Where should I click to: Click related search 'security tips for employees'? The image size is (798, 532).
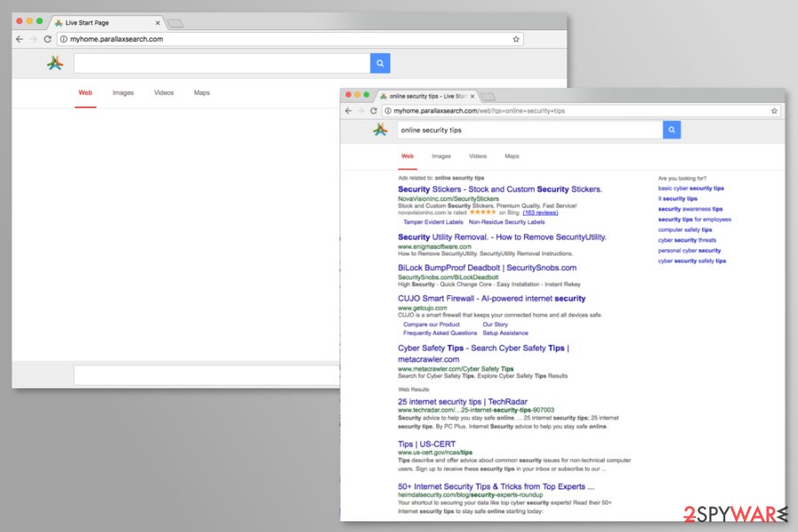tap(694, 219)
